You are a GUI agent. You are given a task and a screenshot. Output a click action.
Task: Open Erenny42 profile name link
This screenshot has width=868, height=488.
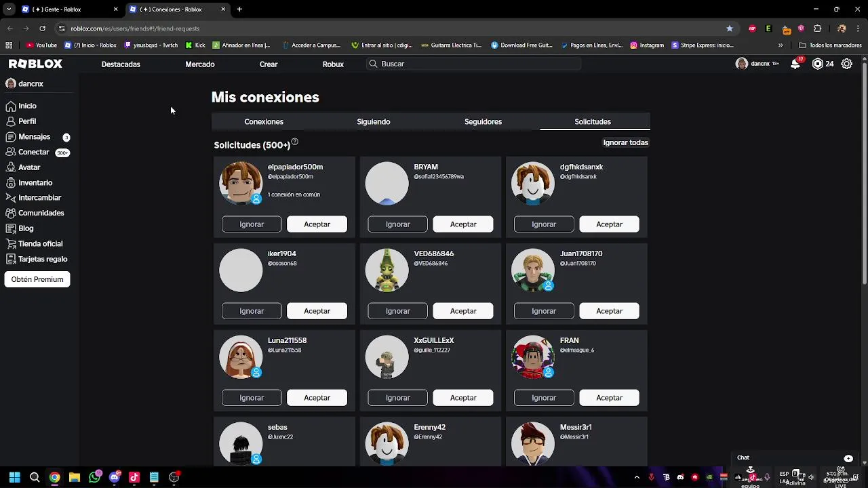[x=430, y=427]
